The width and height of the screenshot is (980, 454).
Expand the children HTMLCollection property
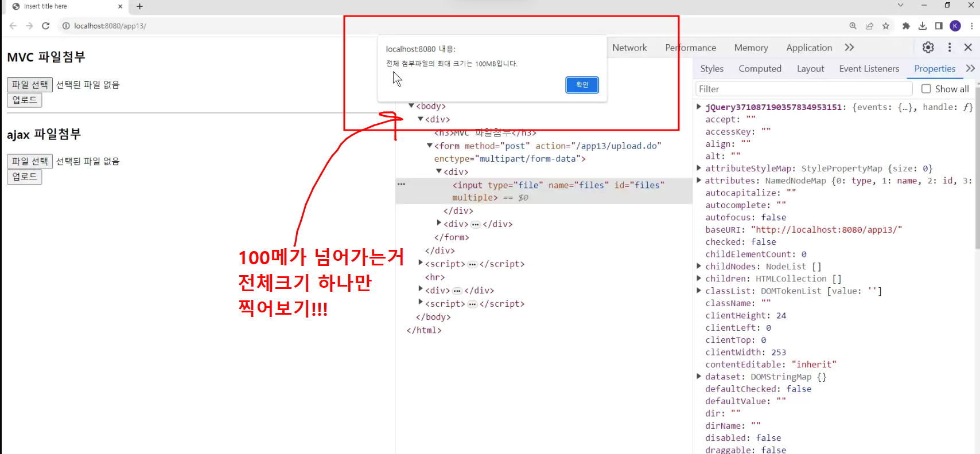coord(699,279)
